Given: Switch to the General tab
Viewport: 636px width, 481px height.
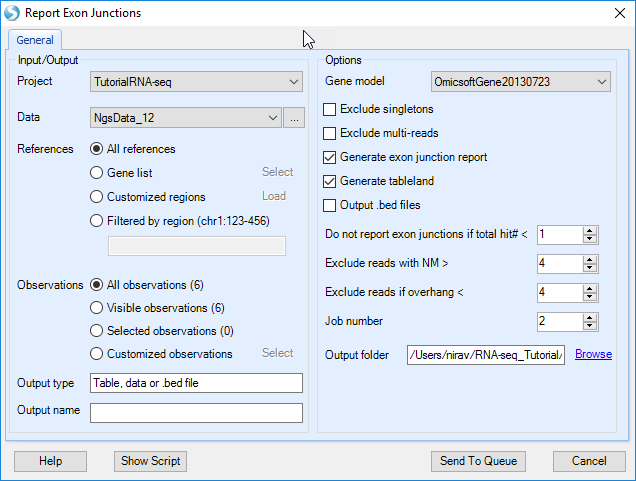Looking at the screenshot, I should tap(35, 40).
